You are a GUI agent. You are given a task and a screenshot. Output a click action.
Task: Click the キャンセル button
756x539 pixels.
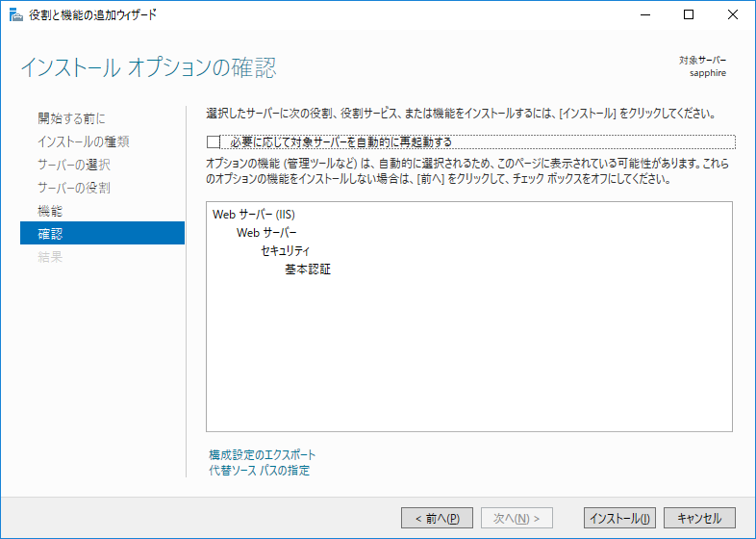pos(699,518)
